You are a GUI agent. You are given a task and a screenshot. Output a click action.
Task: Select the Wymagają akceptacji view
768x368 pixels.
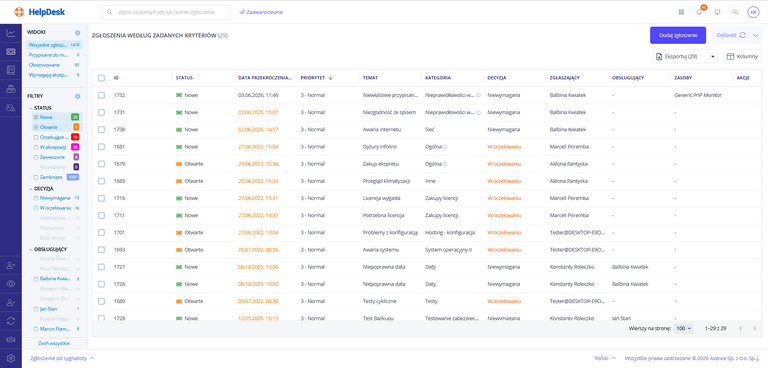coord(54,75)
